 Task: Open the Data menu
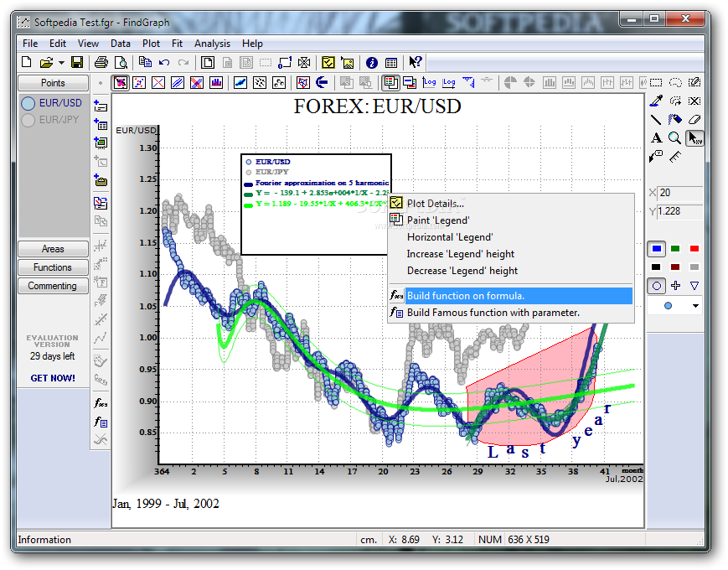coord(121,44)
